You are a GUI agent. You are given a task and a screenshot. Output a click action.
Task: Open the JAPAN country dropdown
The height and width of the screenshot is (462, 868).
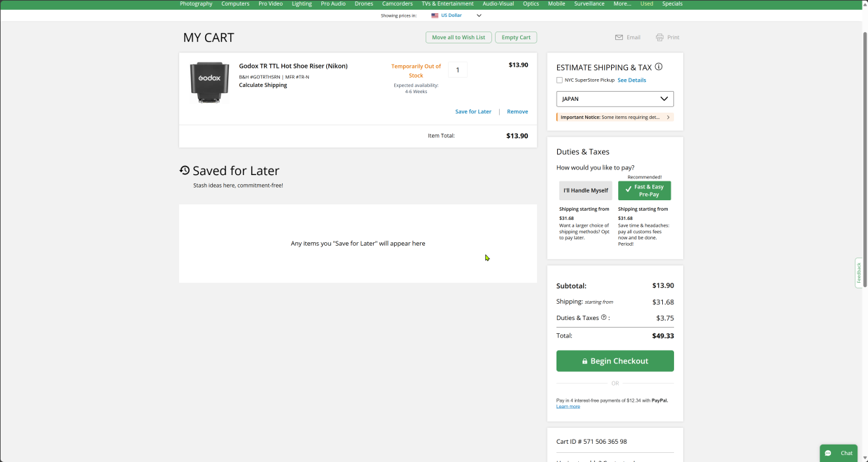click(x=615, y=99)
